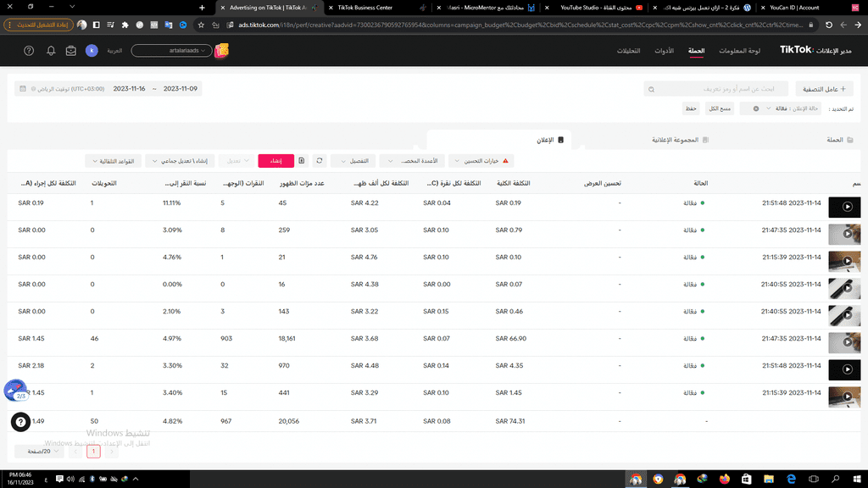Click the floating help circle at bottom left
This screenshot has width=868, height=488.
point(20,423)
